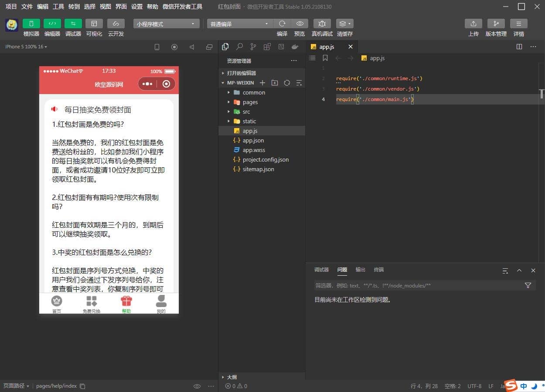The width and height of the screenshot is (545, 392).
Task: Open Version Management icon
Action: click(x=496, y=24)
